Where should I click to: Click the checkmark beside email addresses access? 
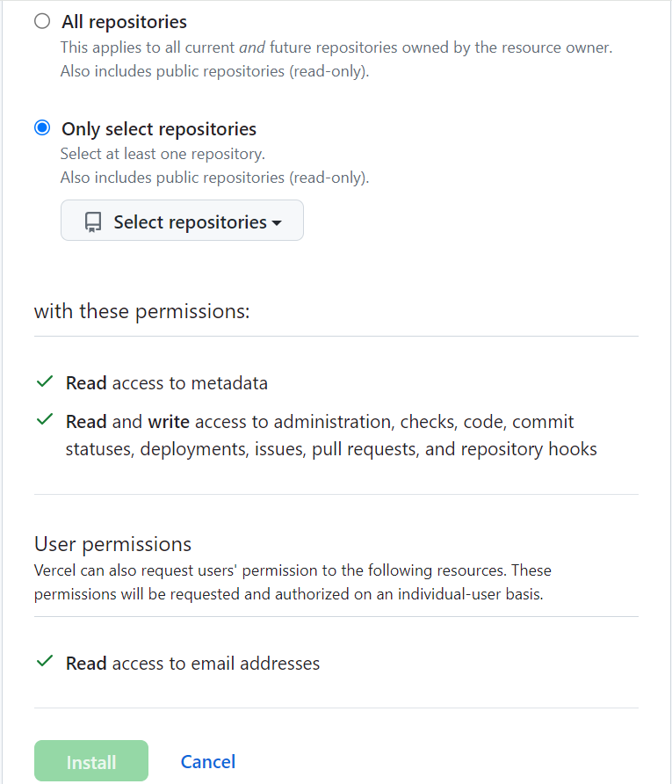pos(45,662)
